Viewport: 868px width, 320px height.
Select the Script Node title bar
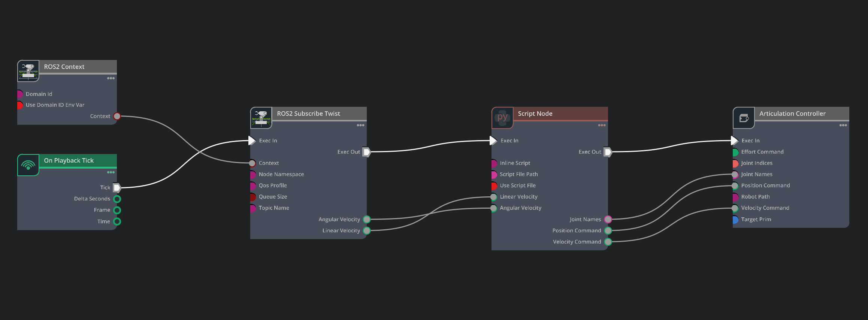pyautogui.click(x=560, y=114)
